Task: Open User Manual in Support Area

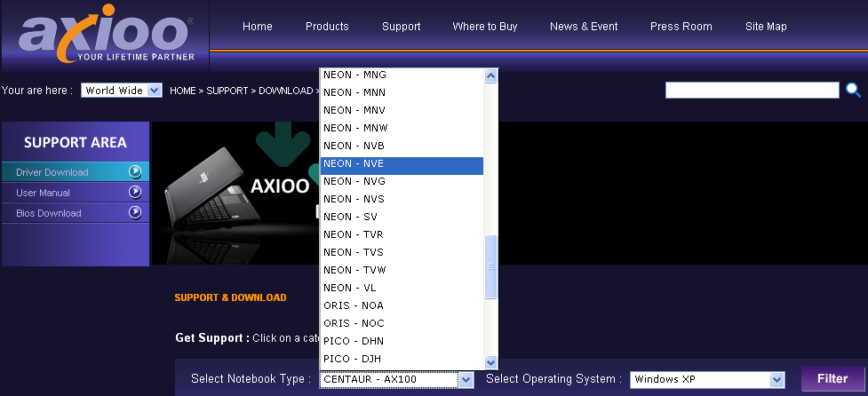Action: (76, 193)
